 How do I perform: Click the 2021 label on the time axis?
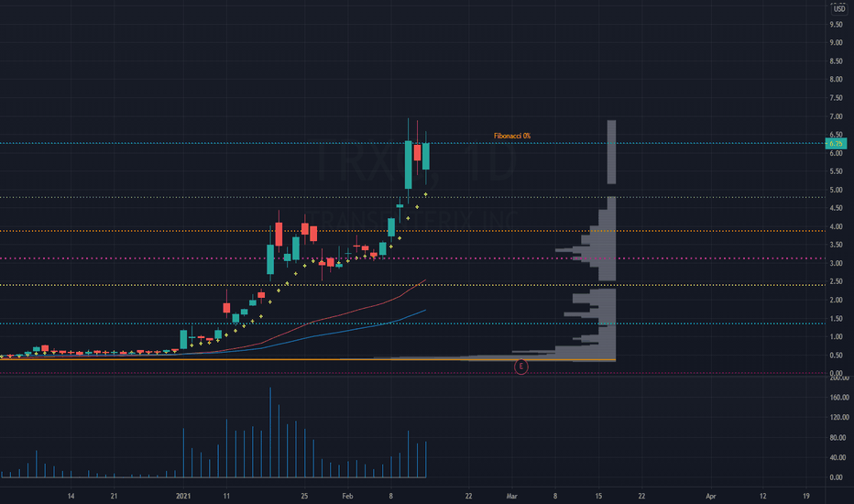[x=183, y=497]
